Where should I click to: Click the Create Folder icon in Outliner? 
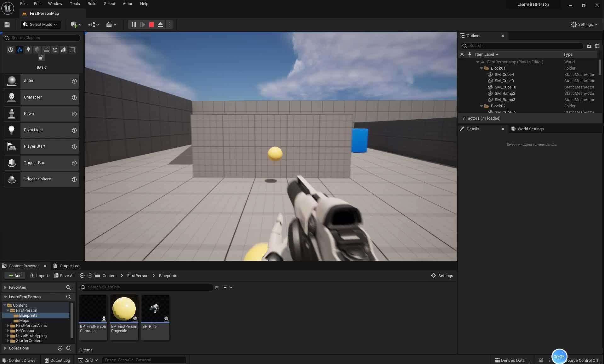[589, 46]
